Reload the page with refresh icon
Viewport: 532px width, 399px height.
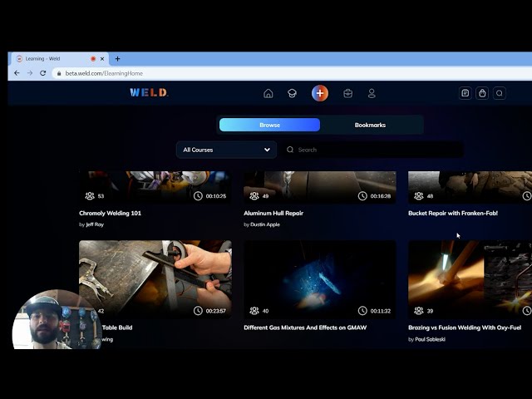click(42, 73)
